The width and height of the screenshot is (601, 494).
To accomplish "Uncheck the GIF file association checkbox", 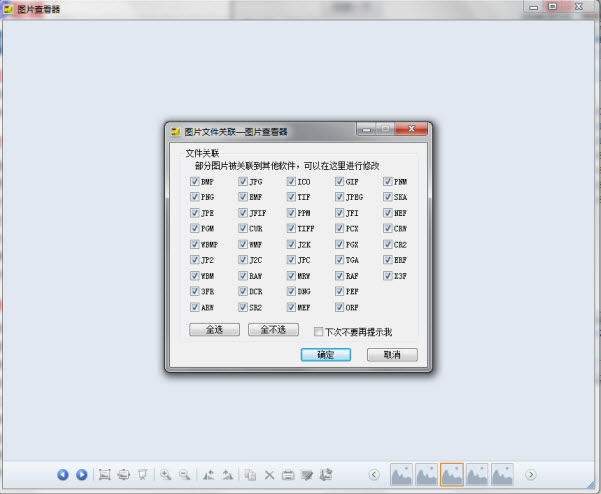I will tap(341, 182).
